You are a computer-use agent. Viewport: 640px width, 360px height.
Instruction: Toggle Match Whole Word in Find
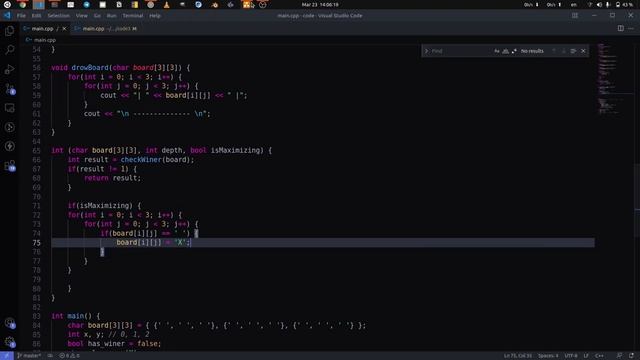click(505, 51)
